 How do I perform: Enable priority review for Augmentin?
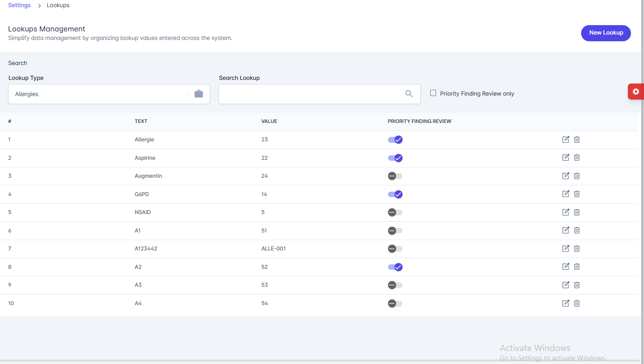(x=395, y=176)
